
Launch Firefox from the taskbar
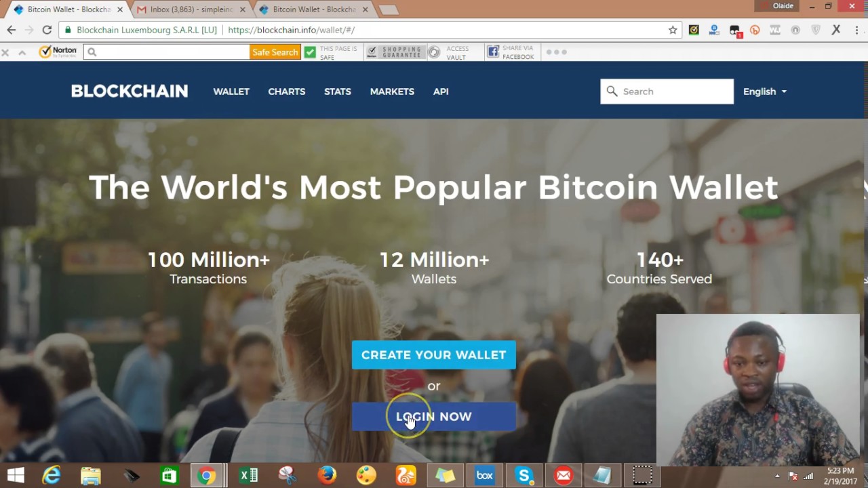point(327,476)
